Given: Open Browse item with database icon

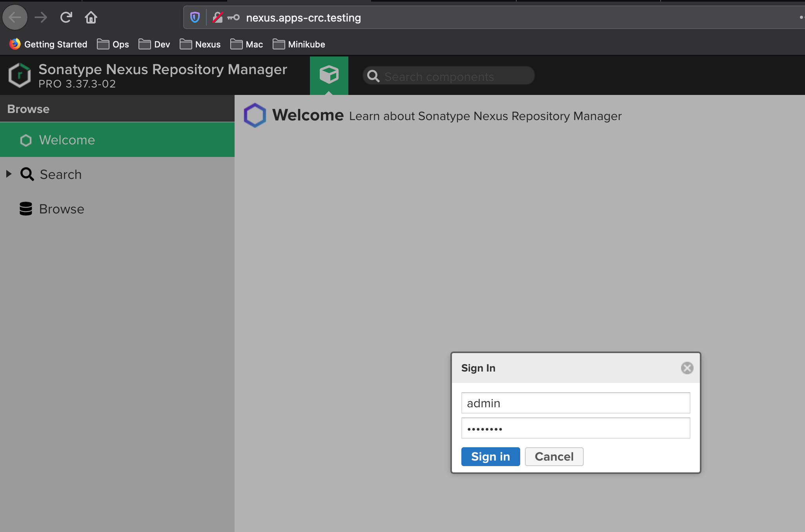Looking at the screenshot, I should [x=62, y=209].
